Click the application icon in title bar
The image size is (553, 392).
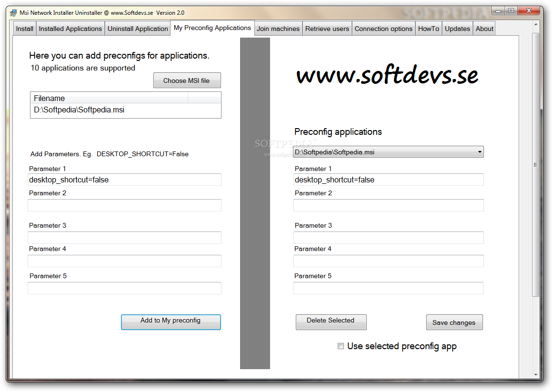(13, 13)
